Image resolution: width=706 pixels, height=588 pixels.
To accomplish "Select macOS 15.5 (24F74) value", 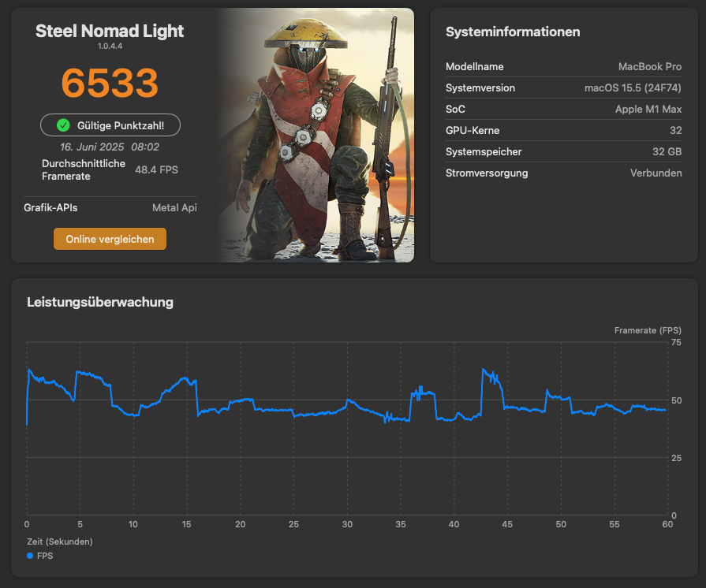I will (633, 88).
